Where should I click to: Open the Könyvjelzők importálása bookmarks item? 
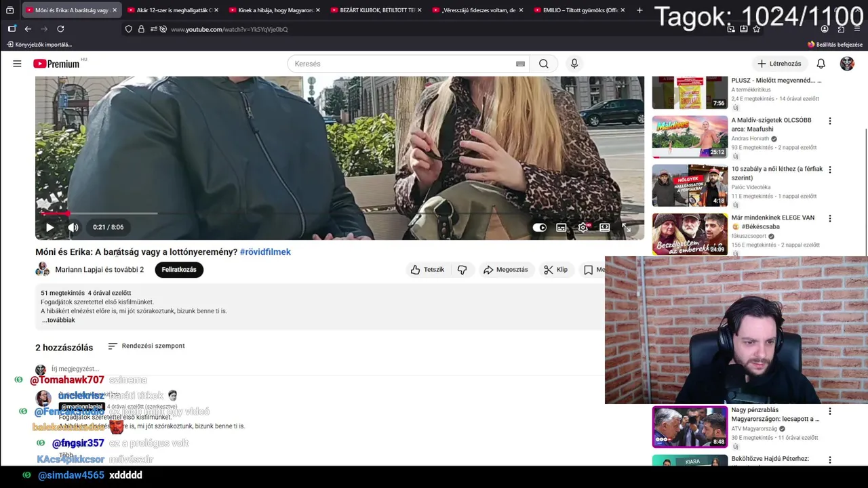[39, 45]
